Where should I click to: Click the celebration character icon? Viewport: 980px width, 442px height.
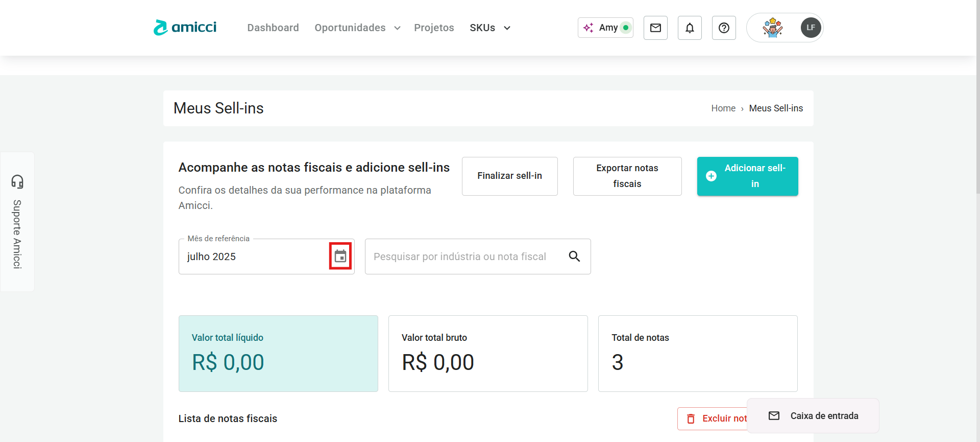[x=772, y=28]
